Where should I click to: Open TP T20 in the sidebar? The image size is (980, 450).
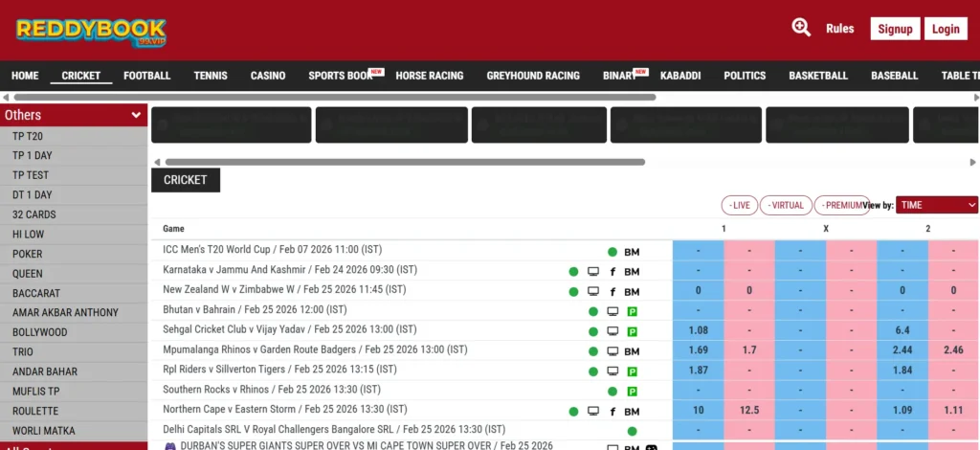click(x=74, y=136)
